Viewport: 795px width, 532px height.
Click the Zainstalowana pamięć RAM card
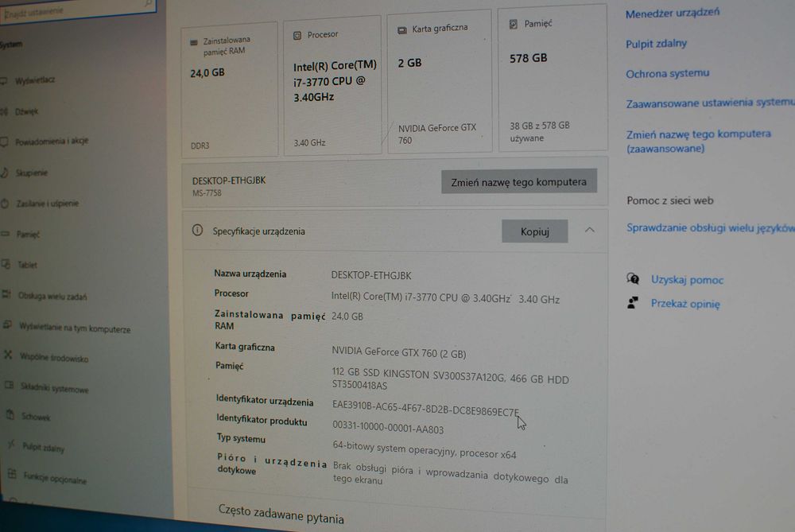point(229,89)
